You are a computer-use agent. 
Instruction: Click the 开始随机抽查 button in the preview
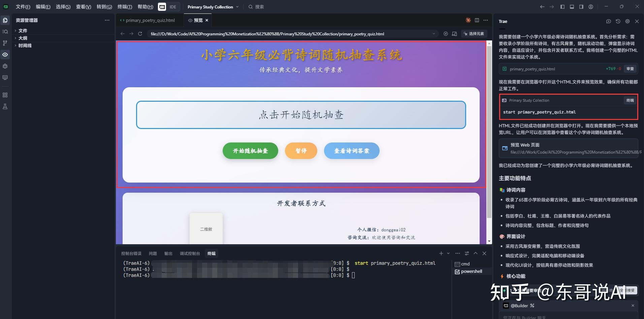pos(250,151)
